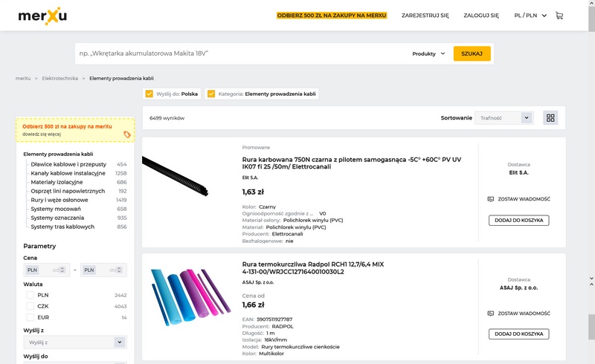Open the Produkty search type dropdown

(x=428, y=53)
